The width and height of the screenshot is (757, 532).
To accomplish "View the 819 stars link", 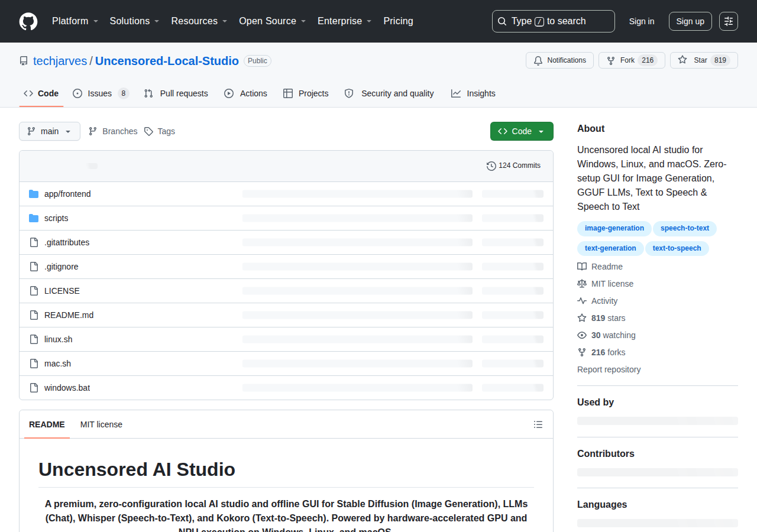I will 601,318.
